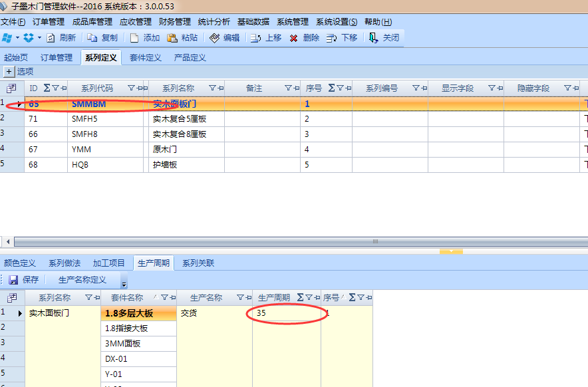The height and width of the screenshot is (387, 588).
Task: Move row down with 下移 icon
Action: point(331,38)
